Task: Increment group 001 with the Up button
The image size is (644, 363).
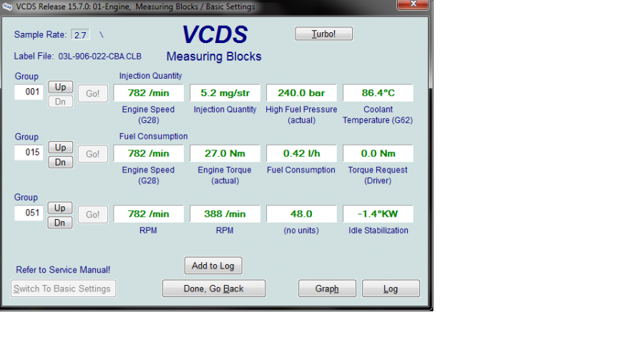Action: [x=60, y=87]
